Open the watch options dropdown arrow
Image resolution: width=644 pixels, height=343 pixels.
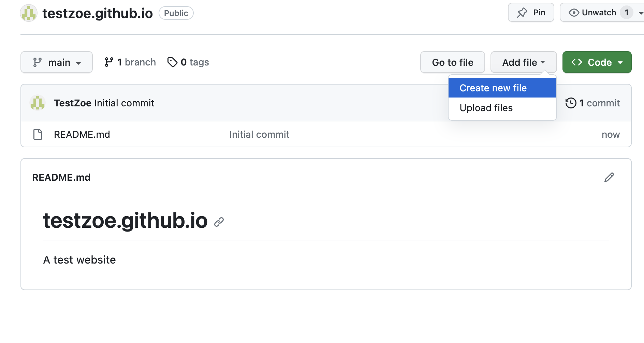pyautogui.click(x=641, y=13)
